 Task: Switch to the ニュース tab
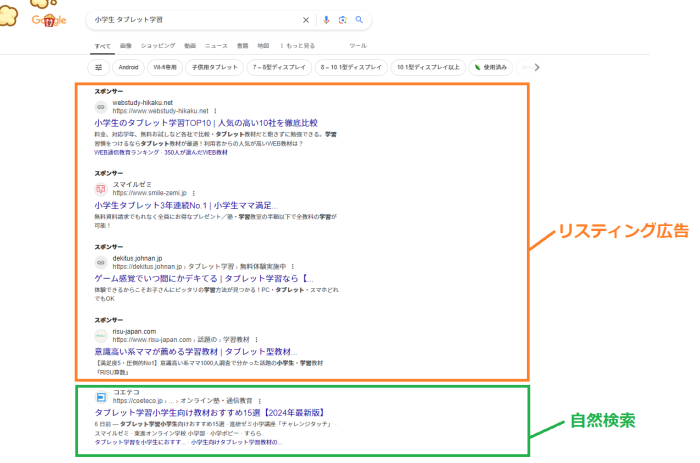click(216, 46)
